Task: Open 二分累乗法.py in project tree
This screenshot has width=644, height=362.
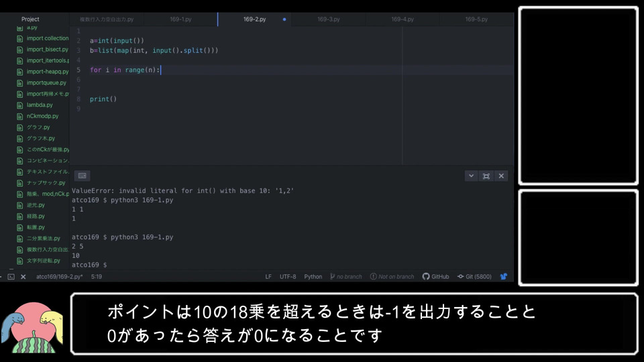Action: coord(44,238)
